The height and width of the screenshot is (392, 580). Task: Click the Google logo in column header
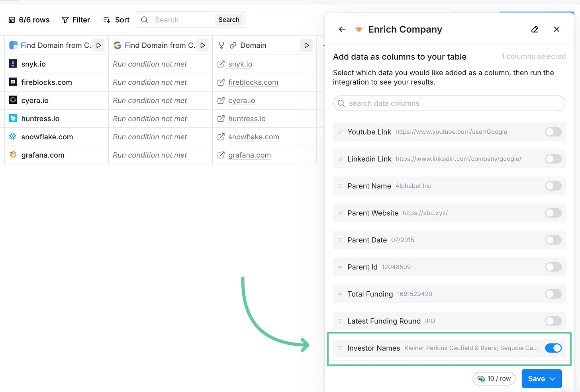pyautogui.click(x=118, y=45)
